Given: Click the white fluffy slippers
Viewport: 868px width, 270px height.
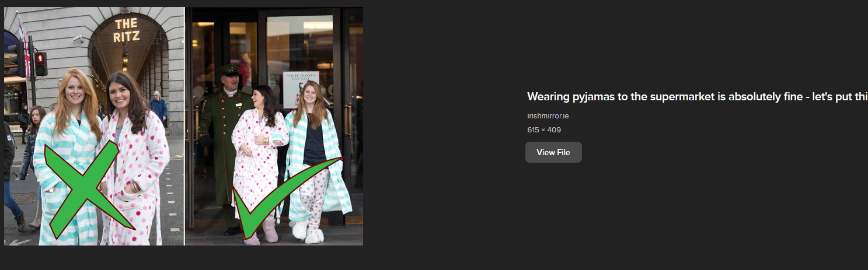Looking at the screenshot, I should [308, 232].
